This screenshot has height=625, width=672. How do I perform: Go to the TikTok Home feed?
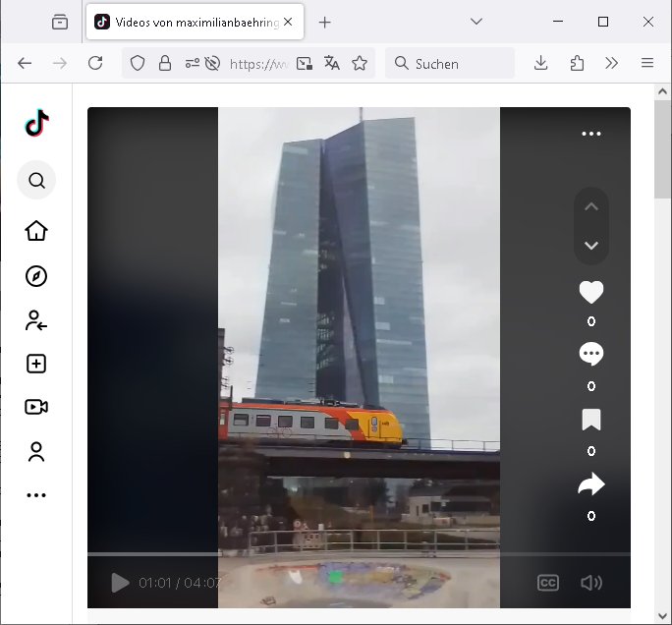[36, 231]
